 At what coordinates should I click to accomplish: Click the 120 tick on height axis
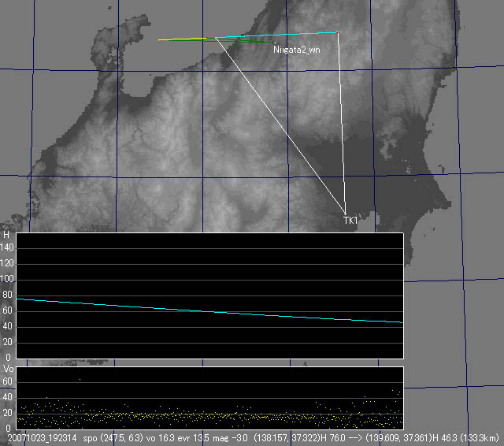coord(7,263)
